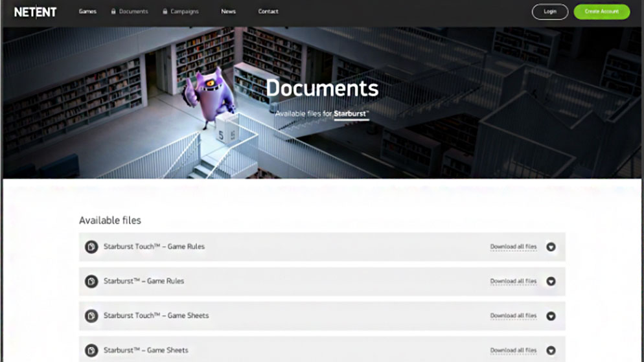Download all files for Starburst Touch Game Rules
644x362 pixels.
[x=513, y=247]
